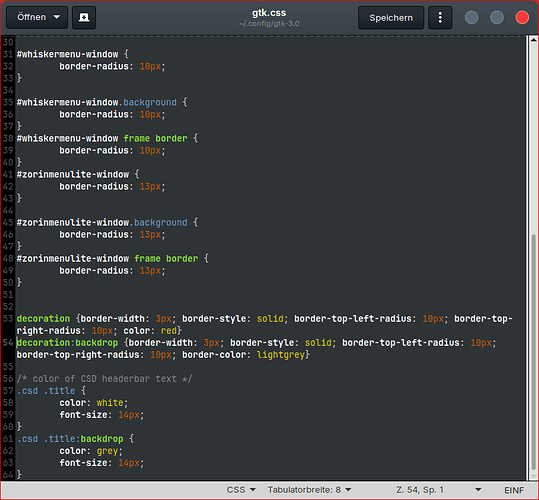Click the vertical scrollbar thumb
This screenshot has height=500, width=539.
[533, 352]
